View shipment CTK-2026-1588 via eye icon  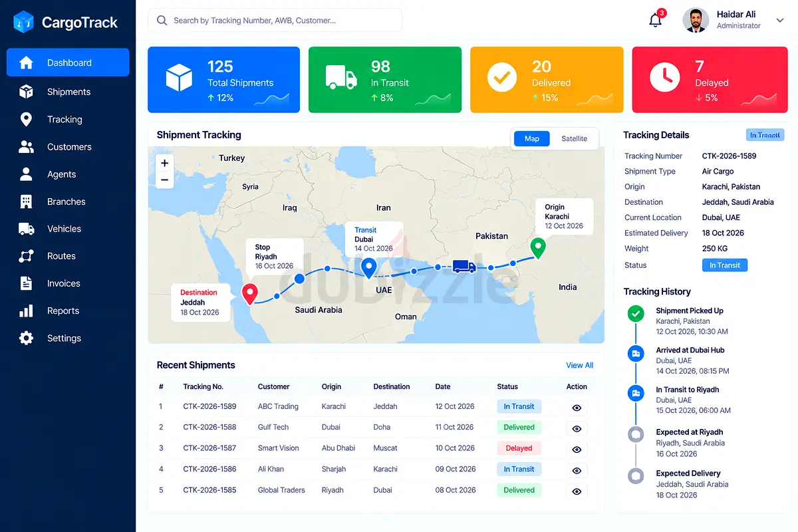(x=577, y=429)
